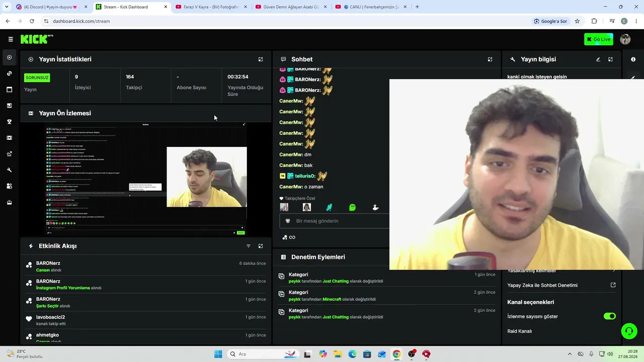Screen dimensions: 644x362
Task: Click the Google'a Sor button
Action: click(551, 21)
